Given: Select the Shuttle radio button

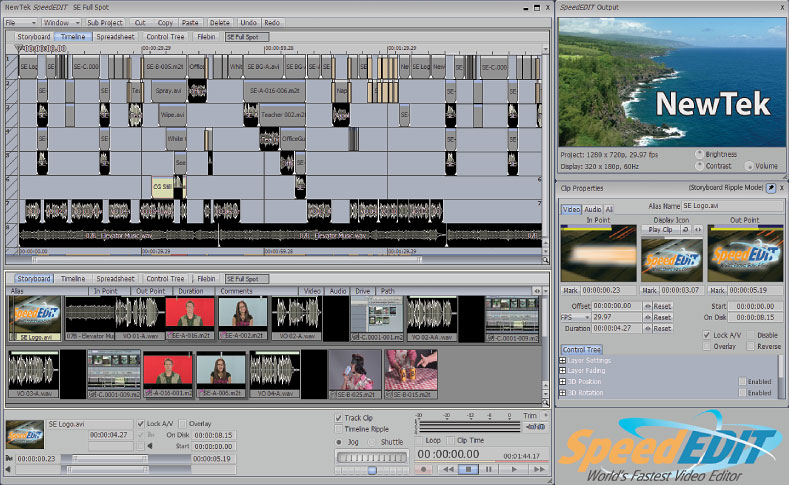Looking at the screenshot, I should [x=372, y=442].
